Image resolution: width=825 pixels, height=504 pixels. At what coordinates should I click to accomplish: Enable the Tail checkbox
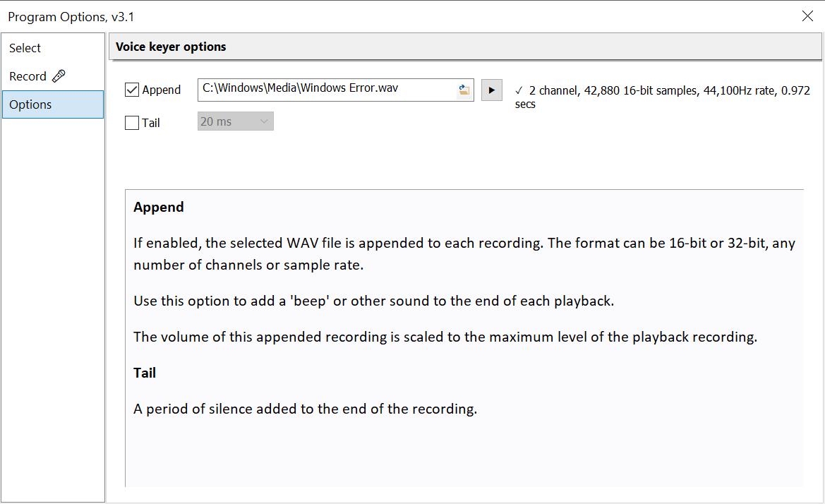click(132, 123)
